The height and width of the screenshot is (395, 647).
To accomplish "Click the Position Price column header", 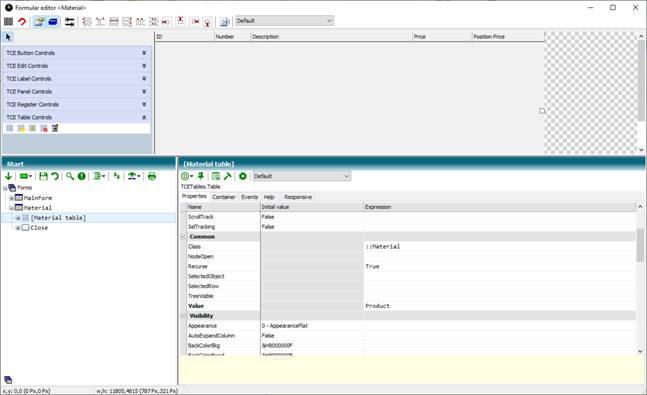I will 508,37.
